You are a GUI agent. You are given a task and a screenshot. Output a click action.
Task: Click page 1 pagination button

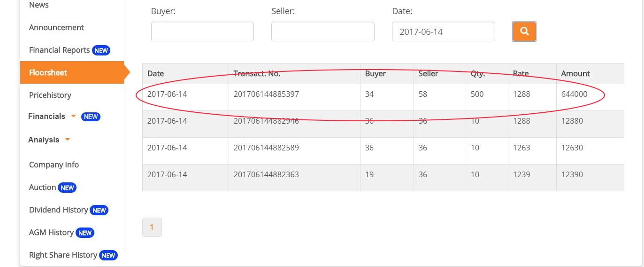pos(152,227)
